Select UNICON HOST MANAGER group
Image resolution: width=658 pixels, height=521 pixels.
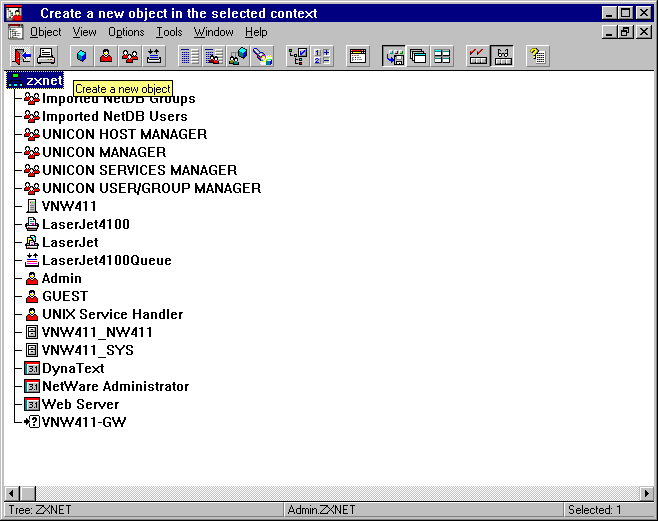pyautogui.click(x=125, y=134)
